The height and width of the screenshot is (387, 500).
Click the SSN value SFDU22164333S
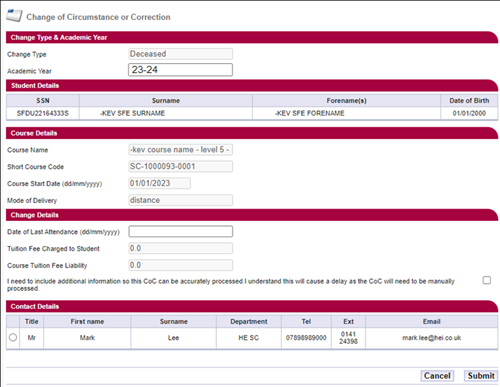43,113
